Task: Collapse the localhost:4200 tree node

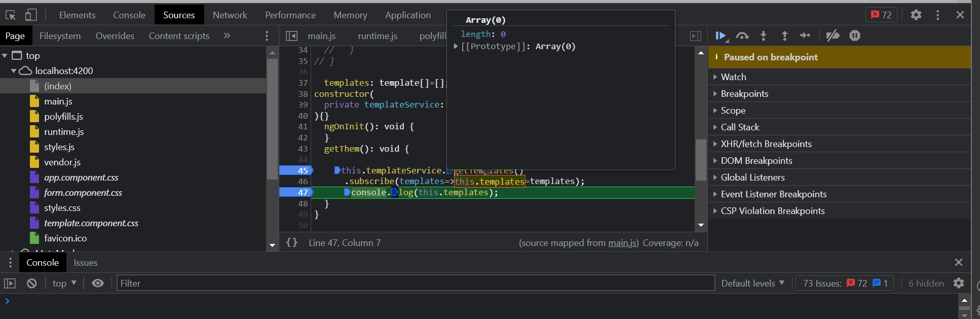Action: coord(14,71)
